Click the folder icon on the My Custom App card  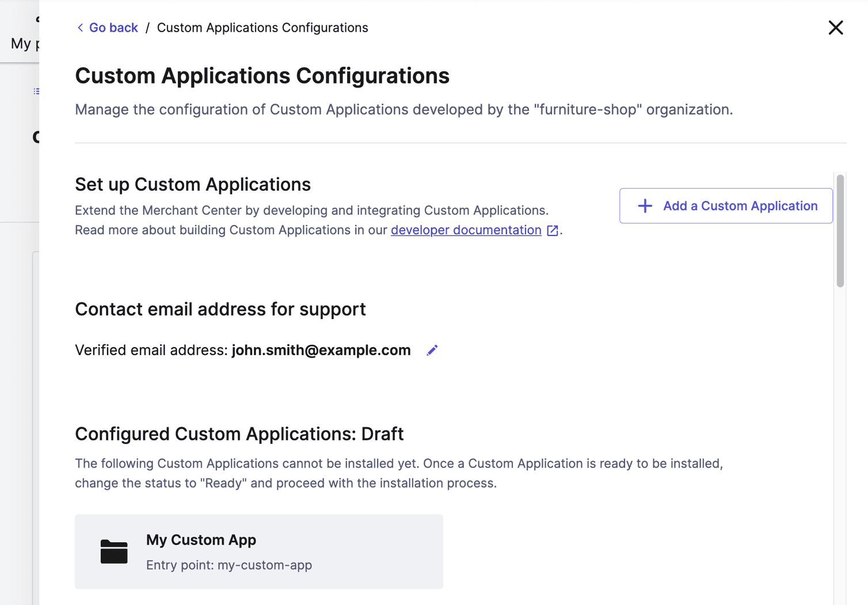coord(114,551)
